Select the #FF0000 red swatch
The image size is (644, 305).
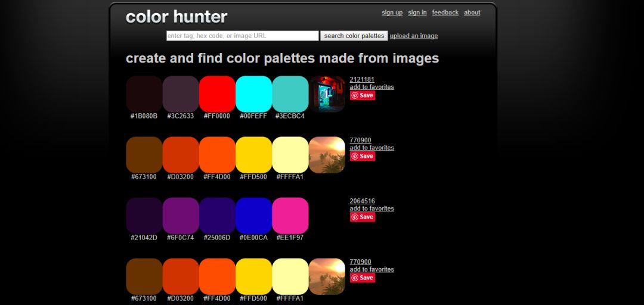click(x=217, y=94)
